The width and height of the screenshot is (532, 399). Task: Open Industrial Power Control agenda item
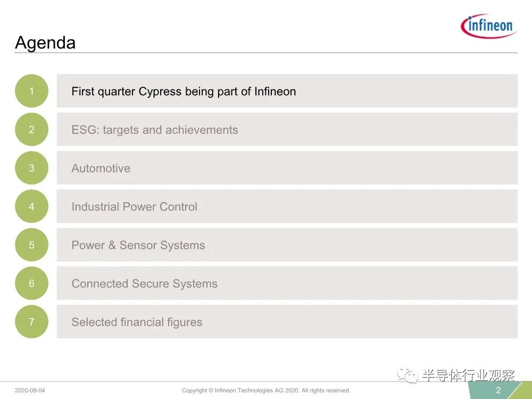click(287, 206)
